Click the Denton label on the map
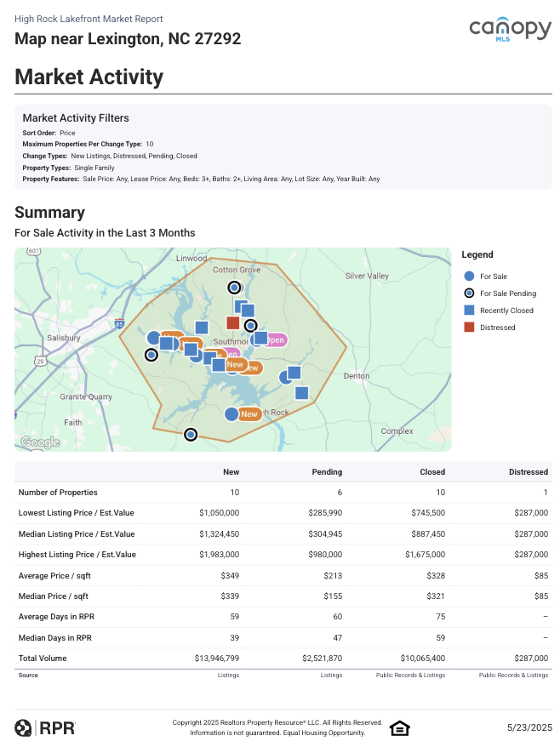The width and height of the screenshot is (560, 747). (357, 375)
